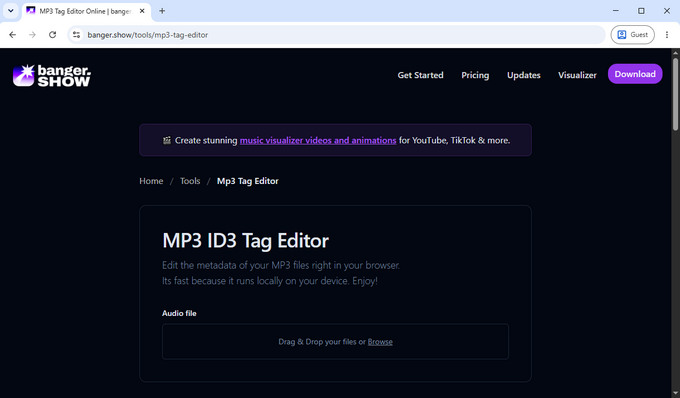Click the scrollbar down arrow
Image resolution: width=680 pixels, height=398 pixels.
pos(675,394)
